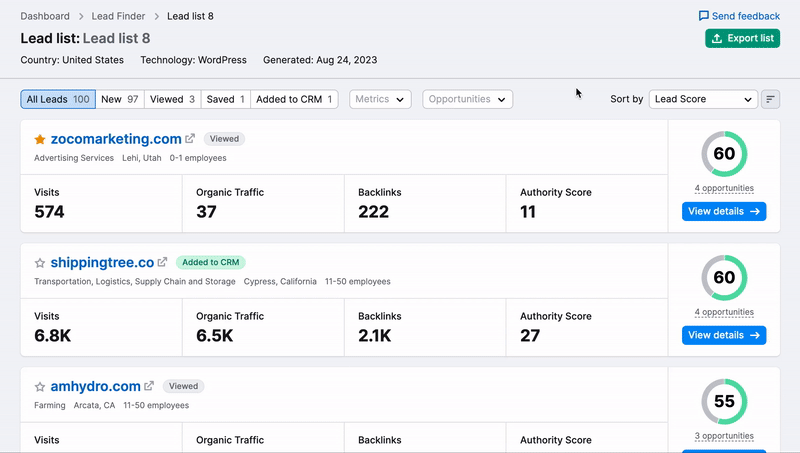This screenshot has width=800, height=453.
Task: Open the Lead Score sort dropdown
Action: click(703, 99)
